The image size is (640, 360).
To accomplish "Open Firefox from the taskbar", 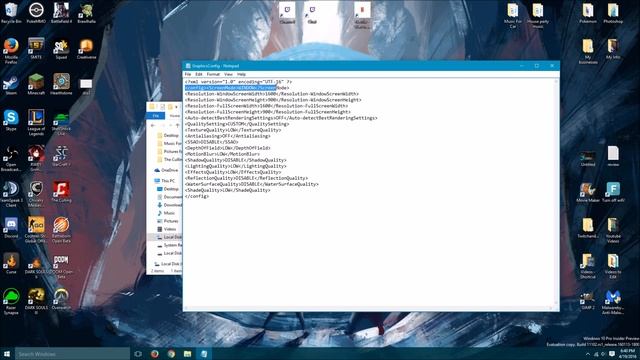I will (155, 354).
